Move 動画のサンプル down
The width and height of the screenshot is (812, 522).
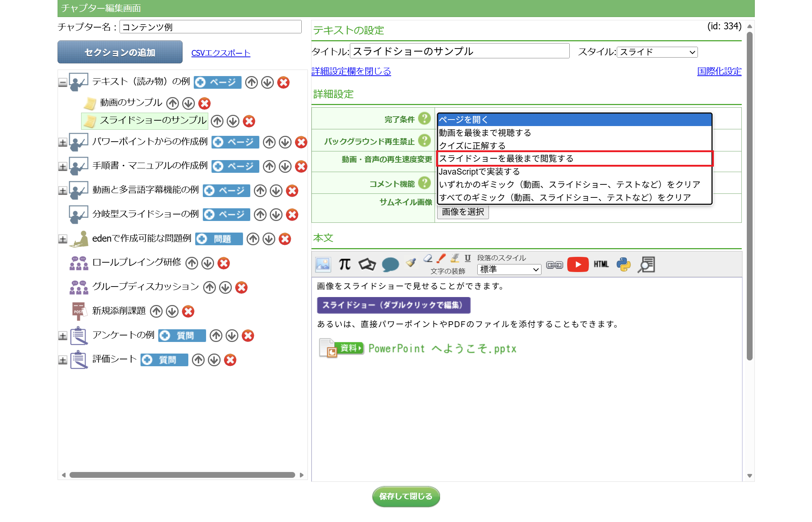click(188, 104)
